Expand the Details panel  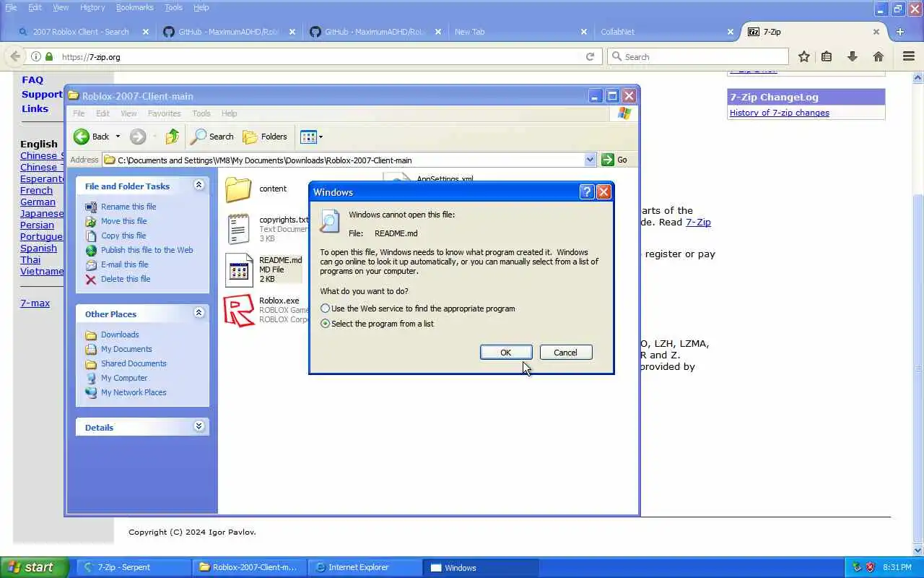click(199, 427)
